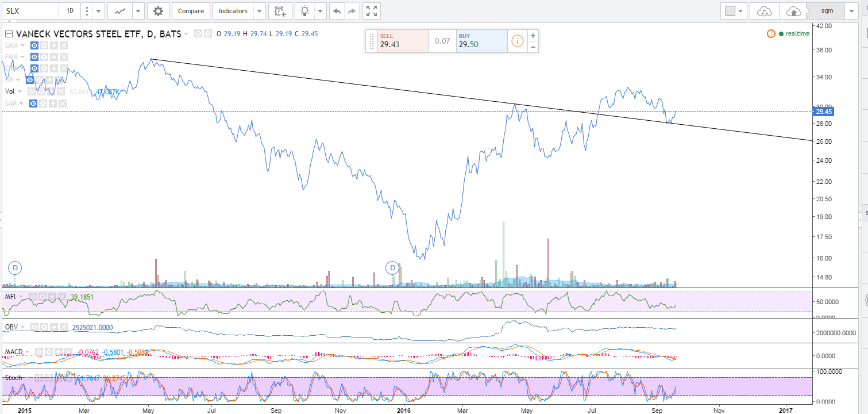
Task: Click the orange info icon in trade panel
Action: coord(517,41)
